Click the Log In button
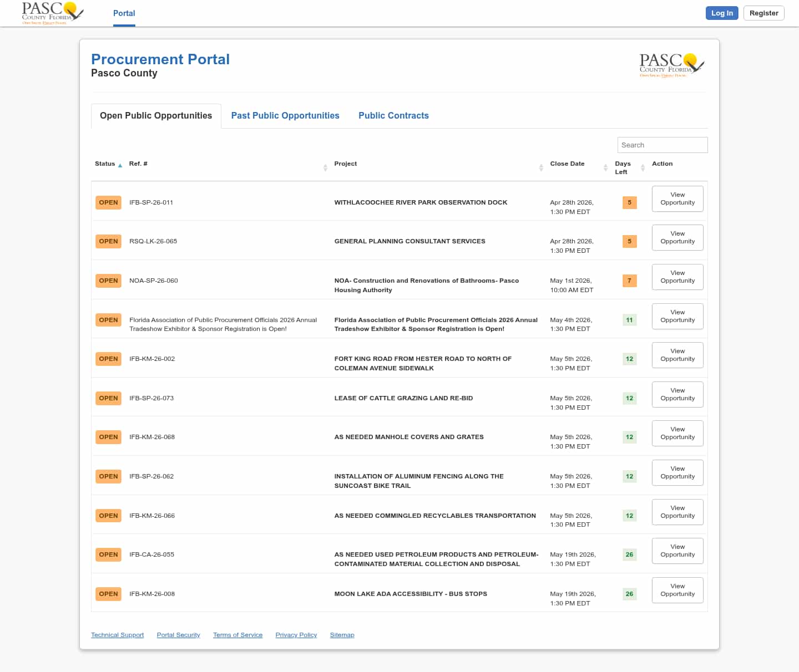 coord(721,13)
